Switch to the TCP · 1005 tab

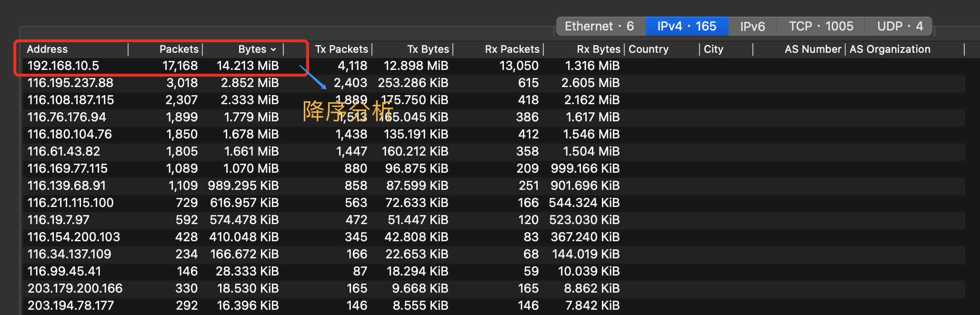click(x=820, y=26)
